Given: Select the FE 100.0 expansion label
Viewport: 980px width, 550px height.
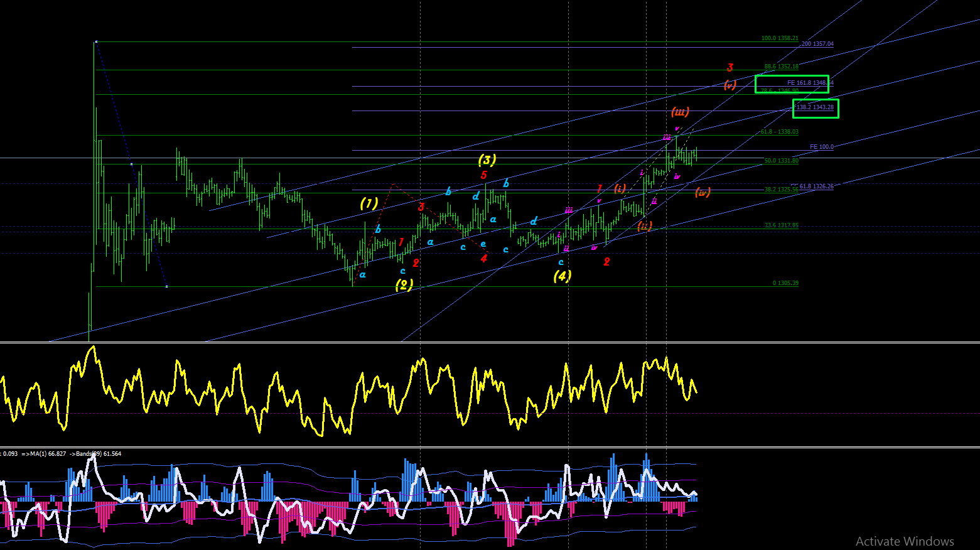Looking at the screenshot, I should click(822, 147).
